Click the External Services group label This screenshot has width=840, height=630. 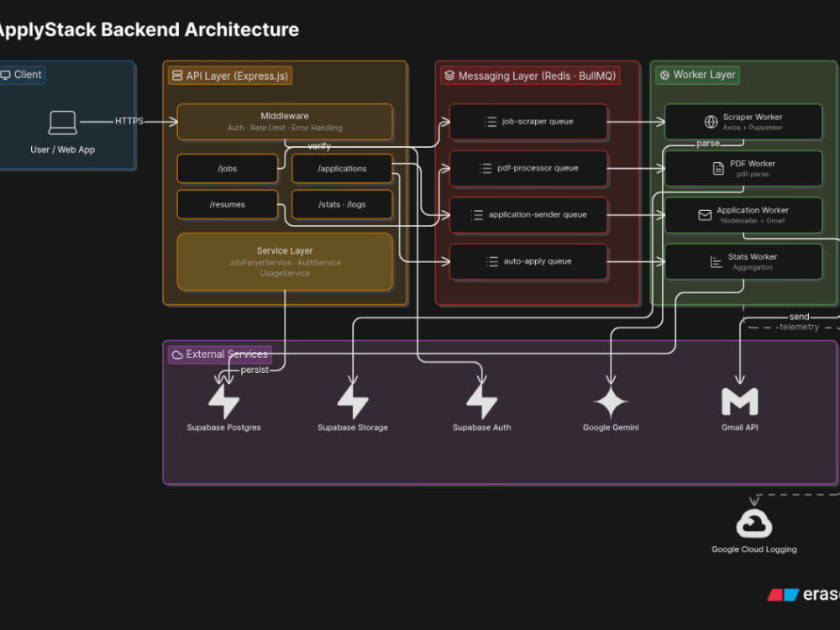[227, 354]
